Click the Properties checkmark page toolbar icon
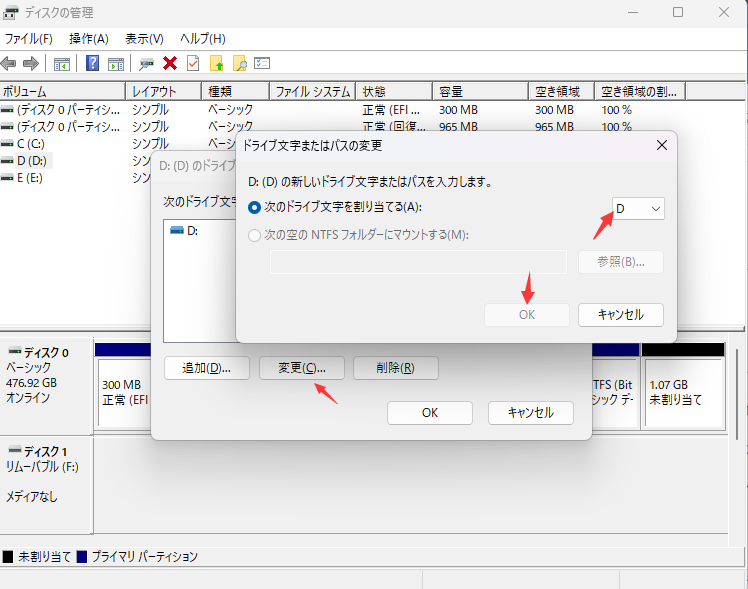This screenshot has width=748, height=589. [192, 63]
